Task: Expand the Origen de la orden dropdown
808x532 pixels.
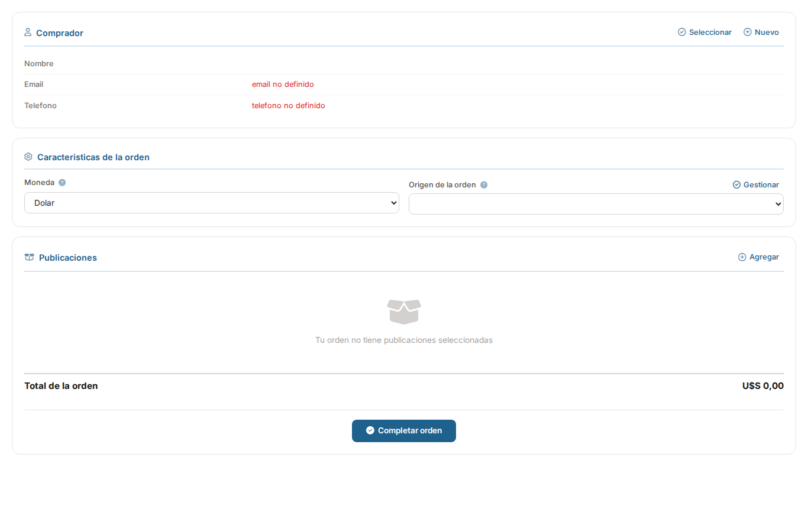Action: (x=596, y=204)
